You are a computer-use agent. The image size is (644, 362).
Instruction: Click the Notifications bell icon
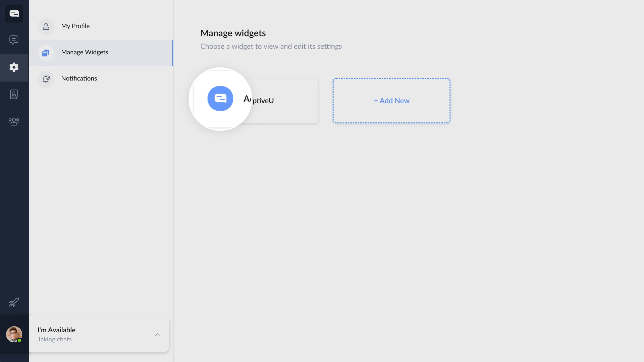coord(46,79)
